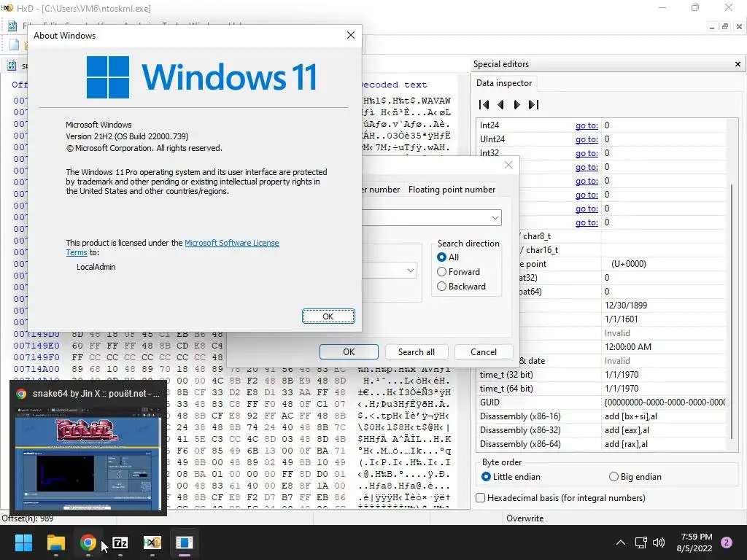Click Overwrite mode in status bar

[525, 518]
